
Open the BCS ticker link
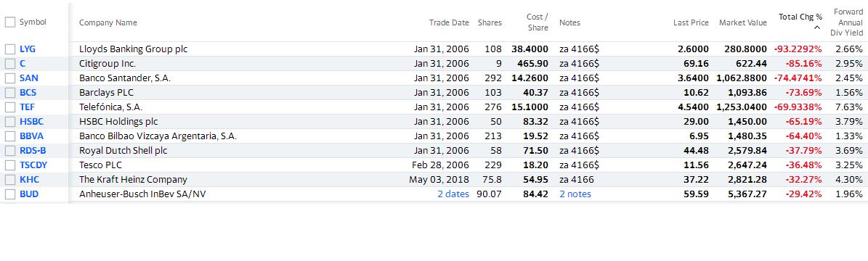click(x=28, y=92)
